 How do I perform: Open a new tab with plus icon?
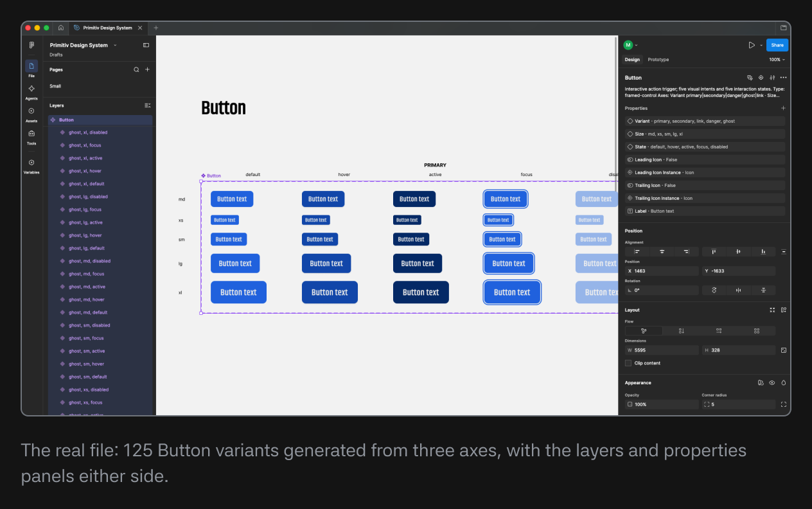(156, 28)
